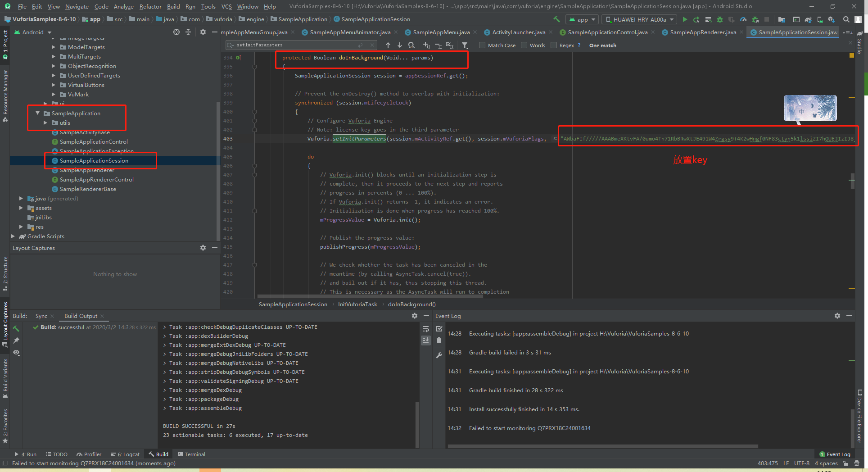
Task: Run the app with green play button
Action: tap(685, 19)
